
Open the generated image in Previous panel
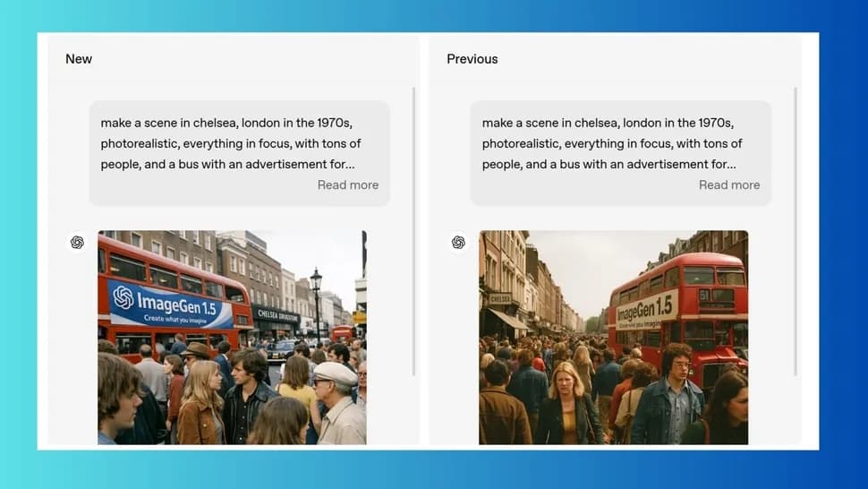[613, 338]
